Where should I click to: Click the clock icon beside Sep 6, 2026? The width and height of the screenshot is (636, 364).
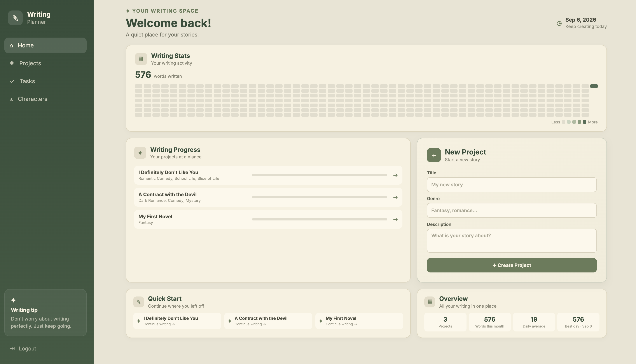pyautogui.click(x=559, y=23)
